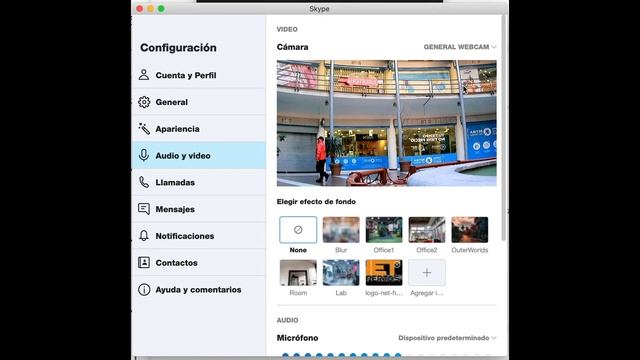
Task: Click the camera preview video
Action: pyautogui.click(x=387, y=123)
